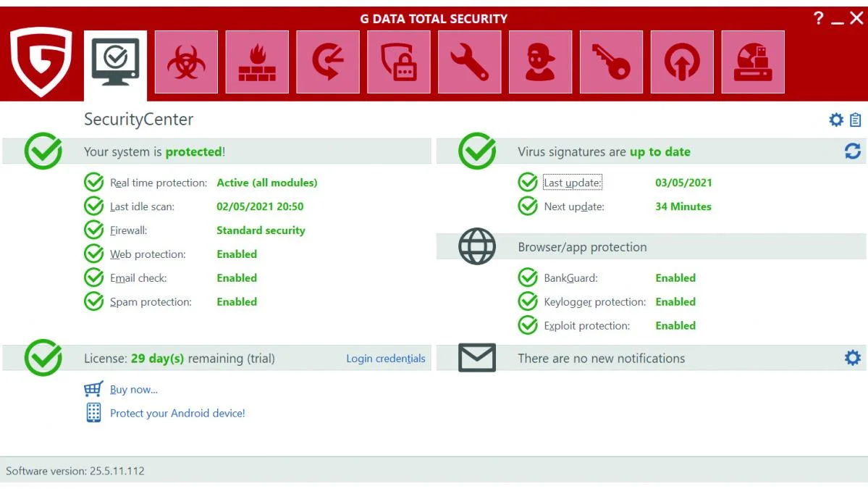
Task: Open Login credentials link
Action: pyautogui.click(x=386, y=359)
